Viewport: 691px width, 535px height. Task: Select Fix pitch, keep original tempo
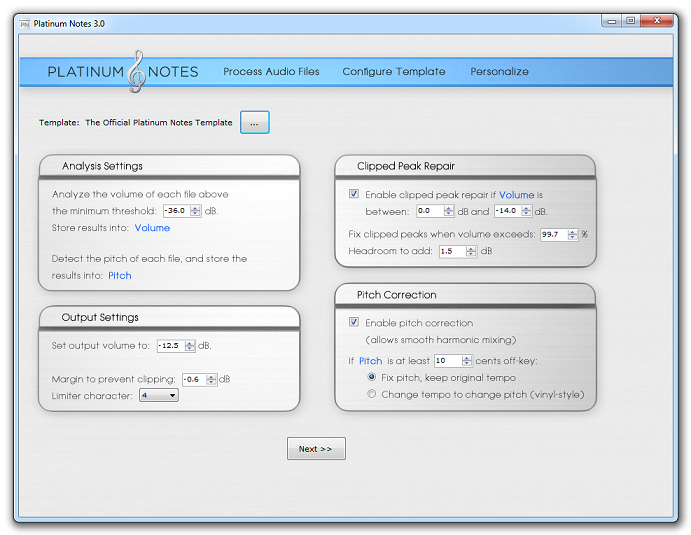tap(372, 377)
